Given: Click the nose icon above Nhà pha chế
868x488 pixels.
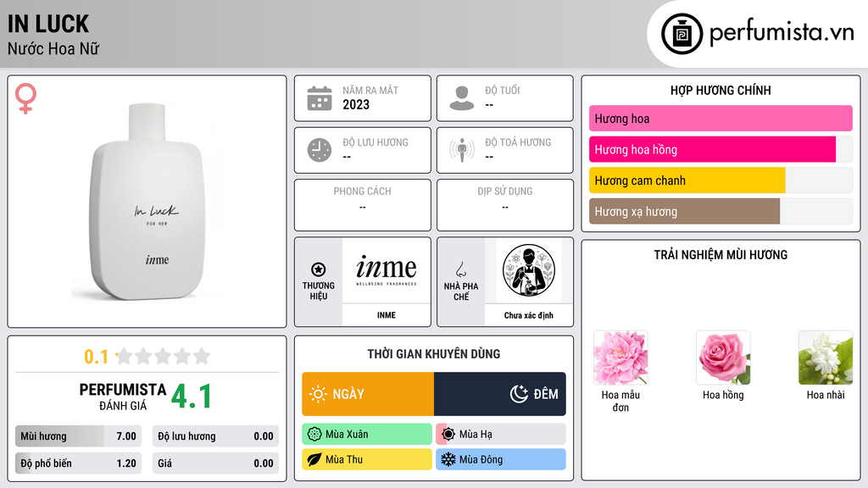Looking at the screenshot, I should (x=460, y=269).
